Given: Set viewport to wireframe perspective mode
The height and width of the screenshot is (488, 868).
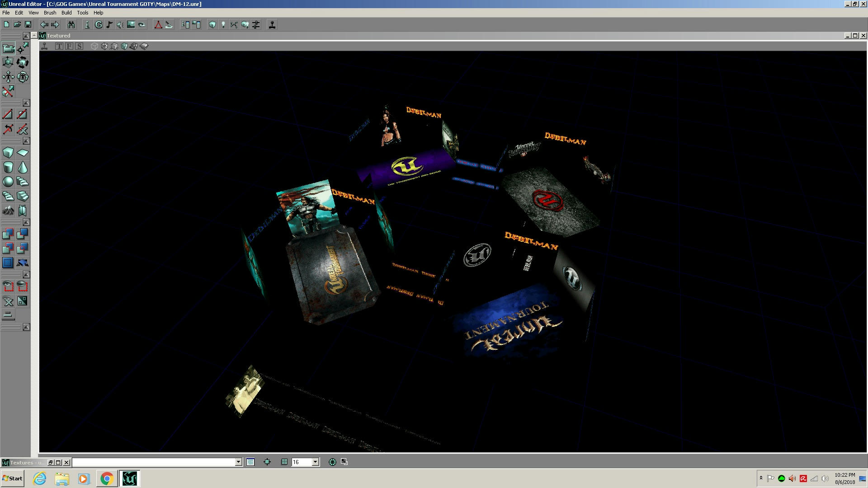Looking at the screenshot, I should tap(94, 46).
